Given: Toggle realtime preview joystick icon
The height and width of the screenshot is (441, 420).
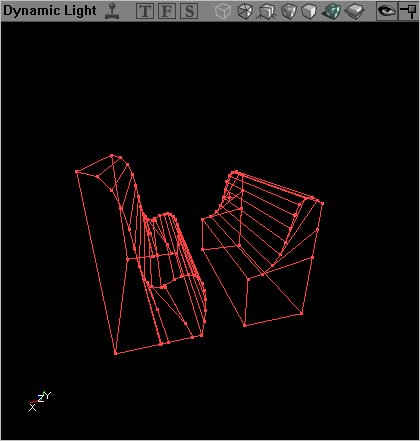Looking at the screenshot, I should point(112,11).
